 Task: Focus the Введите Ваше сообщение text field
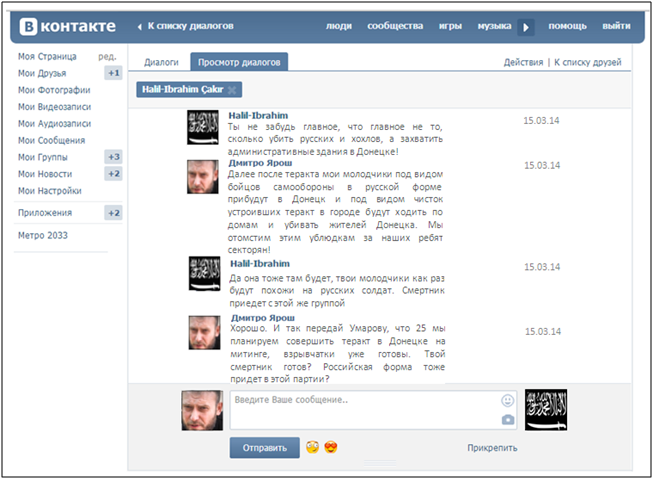click(x=364, y=410)
